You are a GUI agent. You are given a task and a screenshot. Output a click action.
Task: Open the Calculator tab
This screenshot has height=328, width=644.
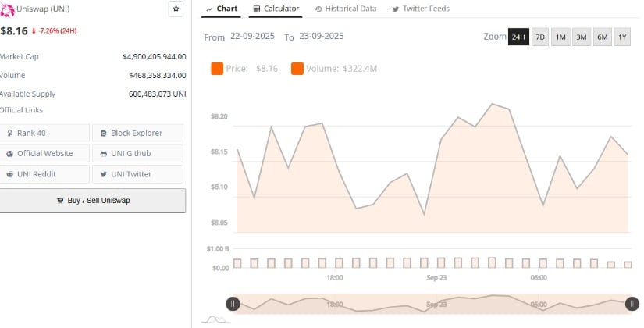pos(276,9)
